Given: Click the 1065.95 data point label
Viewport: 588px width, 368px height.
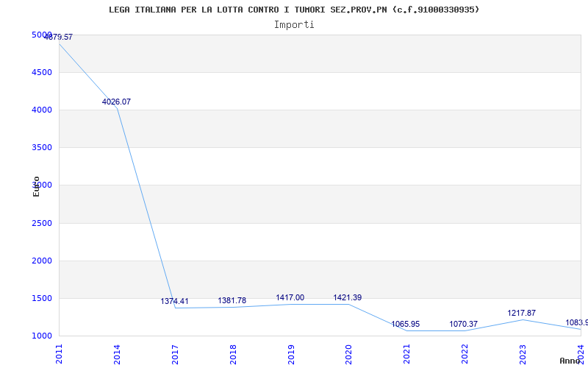Looking at the screenshot, I should (x=406, y=324).
